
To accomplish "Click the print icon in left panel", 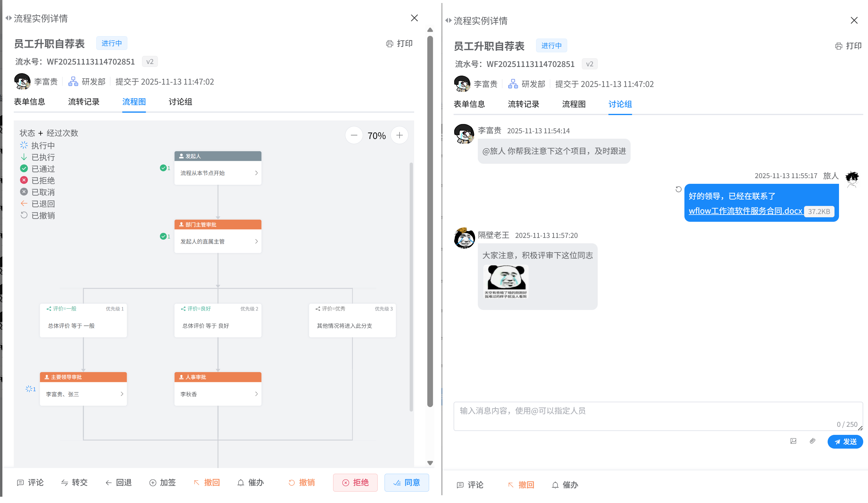I will [390, 44].
